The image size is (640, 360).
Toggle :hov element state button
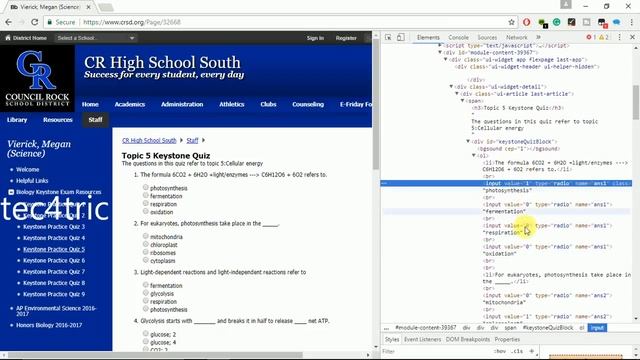pyautogui.click(x=500, y=351)
